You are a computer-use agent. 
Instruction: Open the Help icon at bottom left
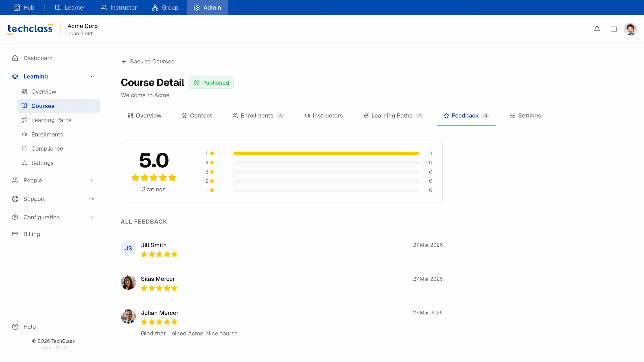15,327
